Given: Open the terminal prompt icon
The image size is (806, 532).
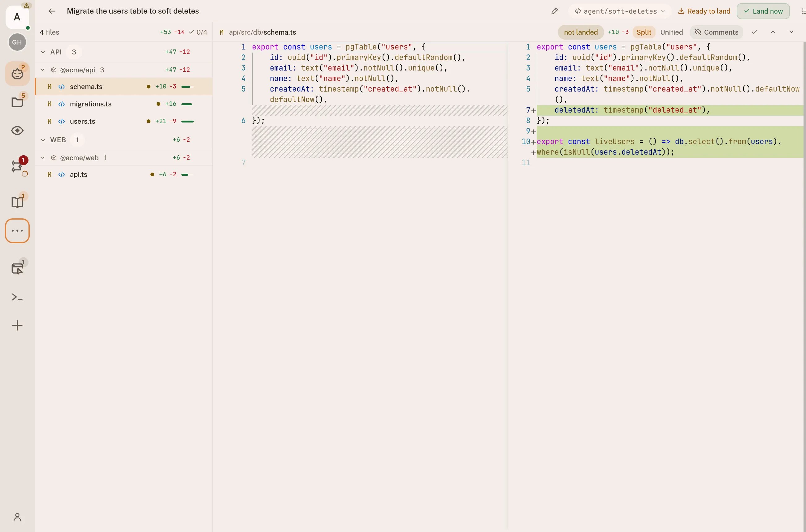Looking at the screenshot, I should [17, 297].
